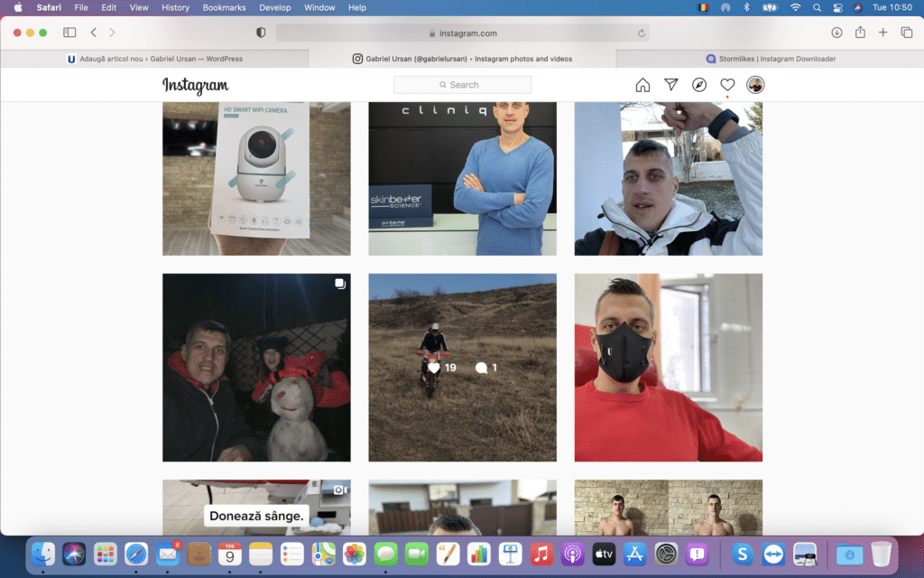Open the HD Smart WiFi Camera post
Image resolution: width=924 pixels, height=578 pixels.
256,179
